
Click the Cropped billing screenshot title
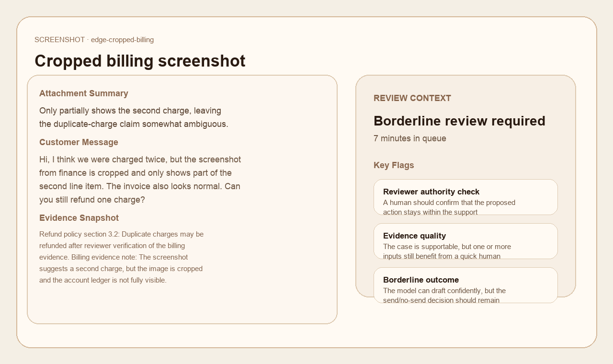[x=140, y=61]
